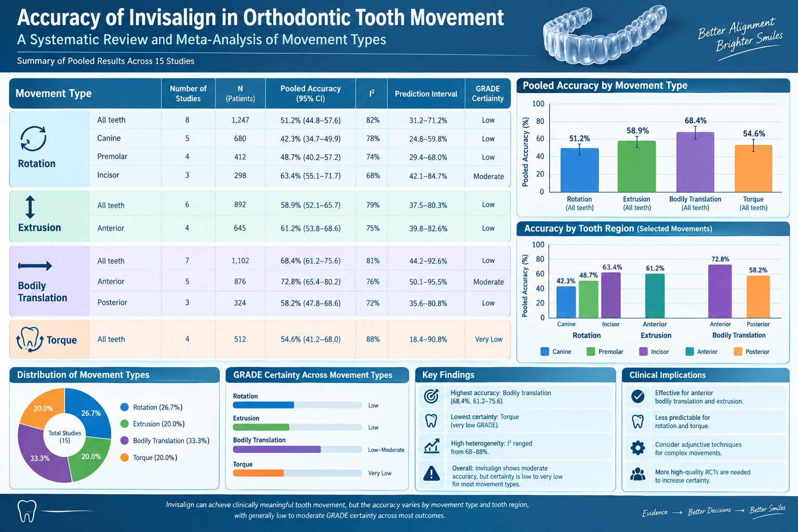Click the Rotation GRADE certainty bar
Screen dimensions: 798x532
point(298,405)
